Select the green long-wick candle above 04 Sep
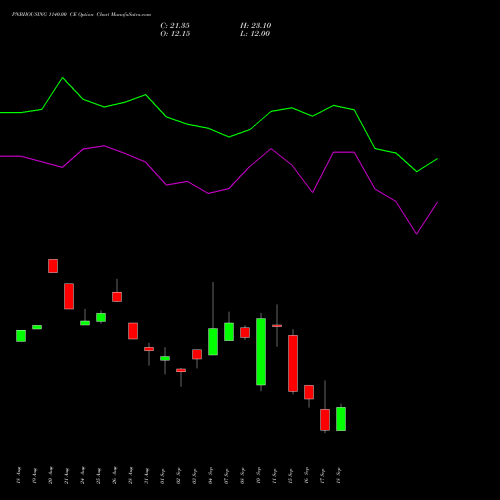The width and height of the screenshot is (500, 500). point(213,342)
